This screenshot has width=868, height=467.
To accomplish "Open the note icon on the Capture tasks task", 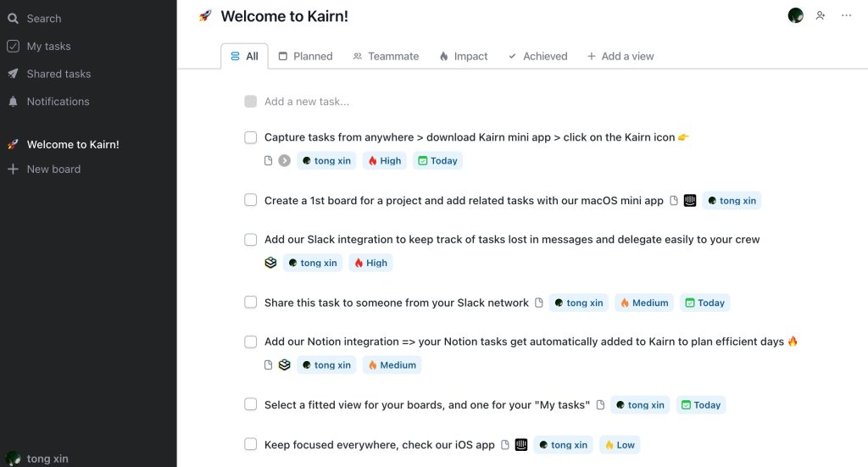I will pyautogui.click(x=269, y=160).
